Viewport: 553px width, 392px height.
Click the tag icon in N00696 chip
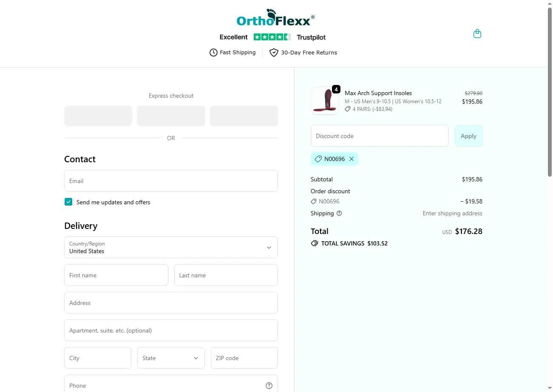pos(318,159)
